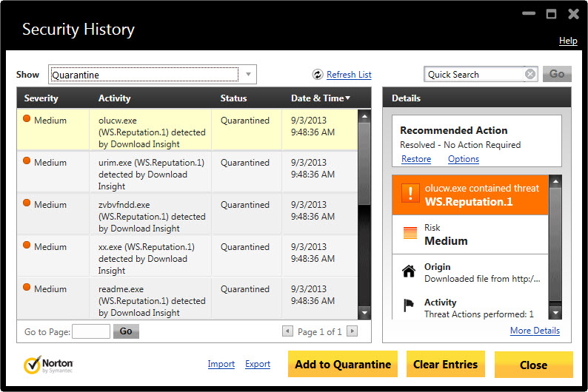Click the refresh icon beside Refresh List
This screenshot has width=588, height=392.
[x=318, y=75]
